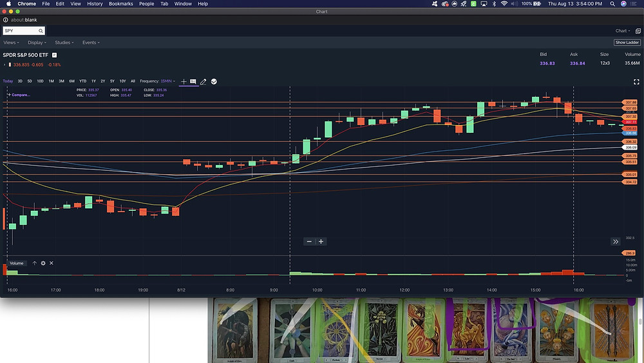Zoom in the chart with plus button
The height and width of the screenshot is (363, 644).
[321, 241]
